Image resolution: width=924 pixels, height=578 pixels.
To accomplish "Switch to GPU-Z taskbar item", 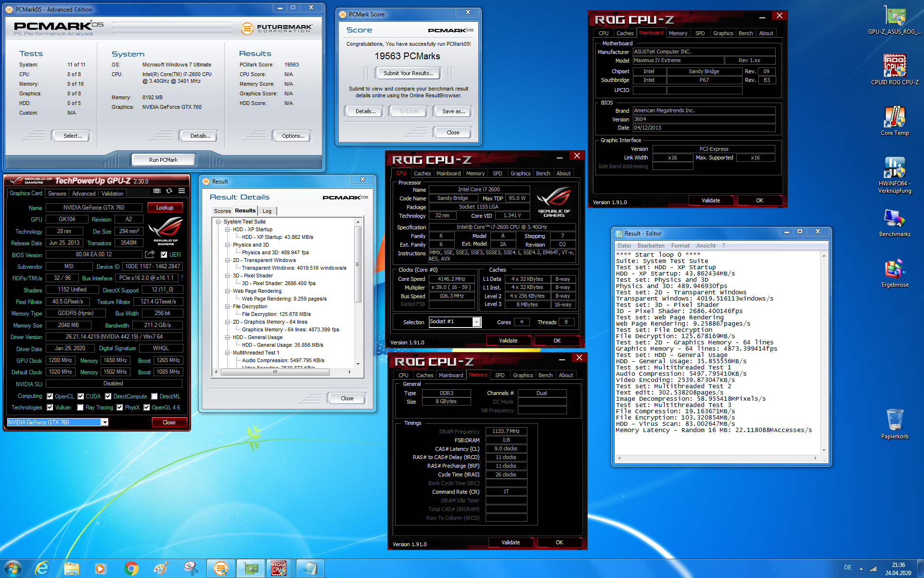I will [x=251, y=568].
